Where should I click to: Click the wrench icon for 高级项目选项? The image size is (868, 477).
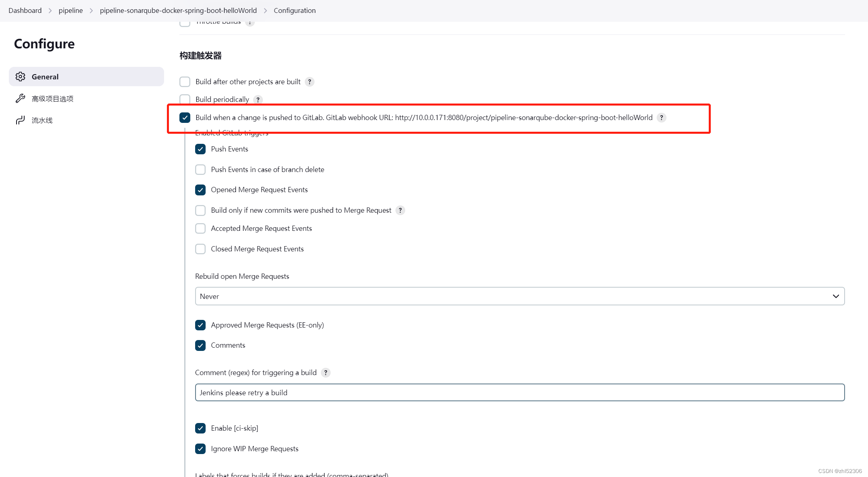coord(21,98)
